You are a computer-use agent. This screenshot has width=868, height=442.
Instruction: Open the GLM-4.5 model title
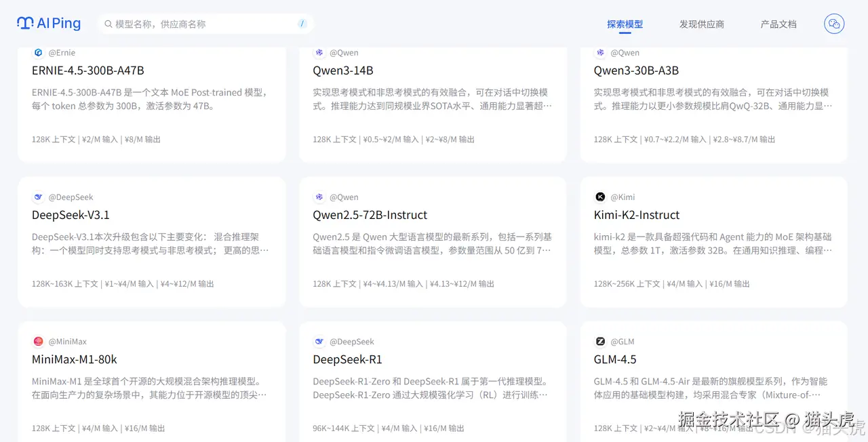(x=615, y=359)
